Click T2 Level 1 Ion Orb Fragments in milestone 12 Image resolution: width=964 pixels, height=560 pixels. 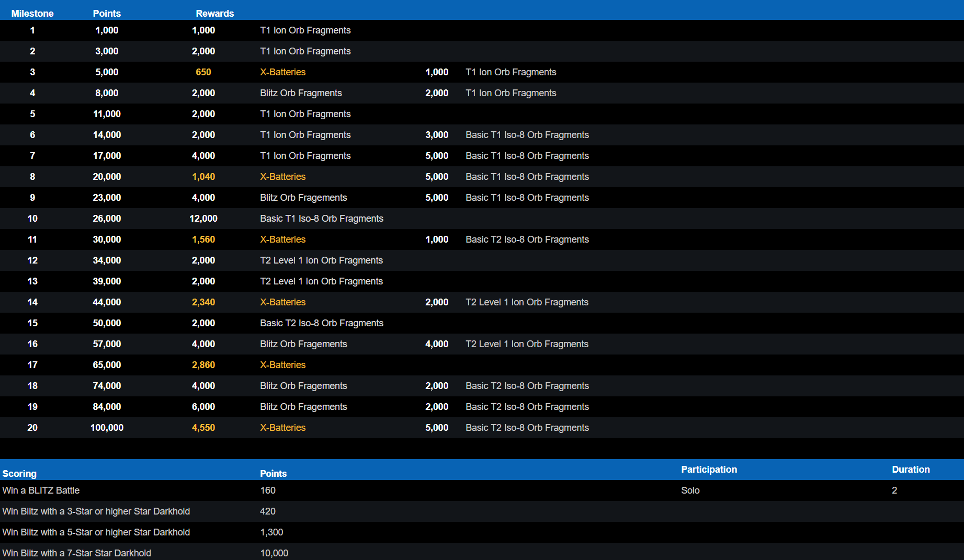[322, 260]
